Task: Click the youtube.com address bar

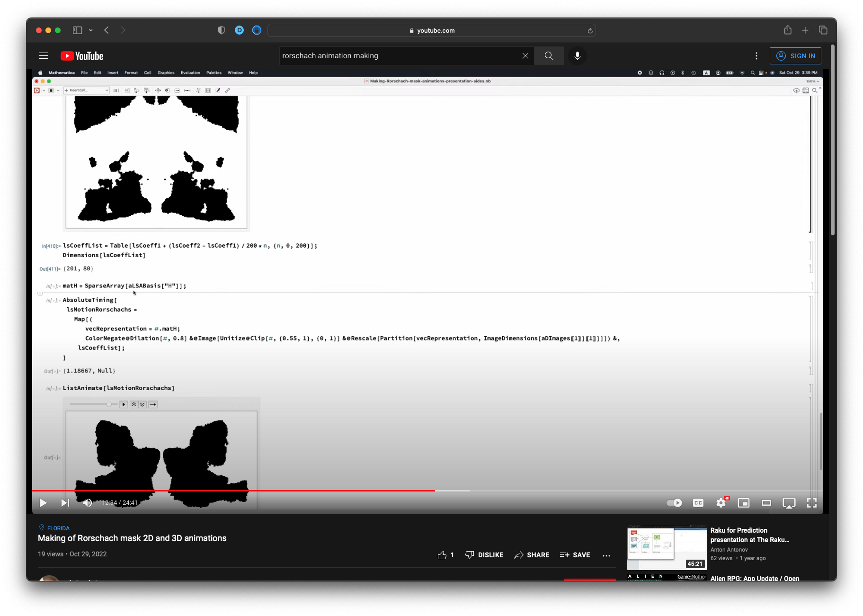Action: pos(431,30)
